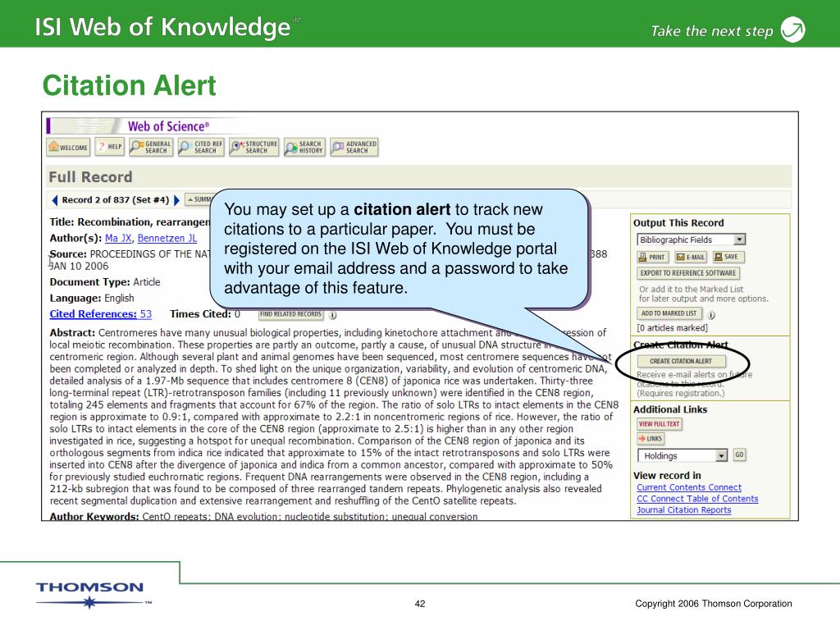View Search History
Viewport: 840px width, 630px height.
[304, 148]
